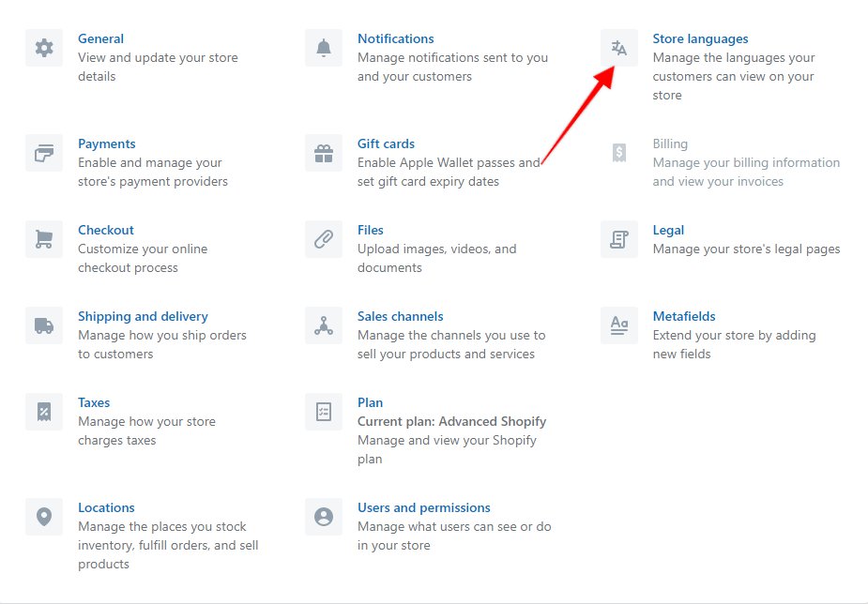Click the Metafields text icon
The height and width of the screenshot is (604, 868).
point(619,325)
